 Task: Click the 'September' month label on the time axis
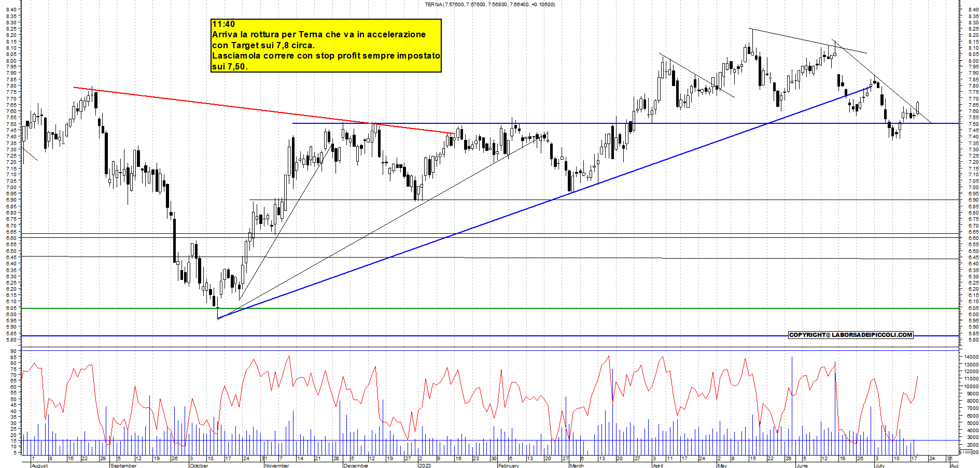[123, 465]
